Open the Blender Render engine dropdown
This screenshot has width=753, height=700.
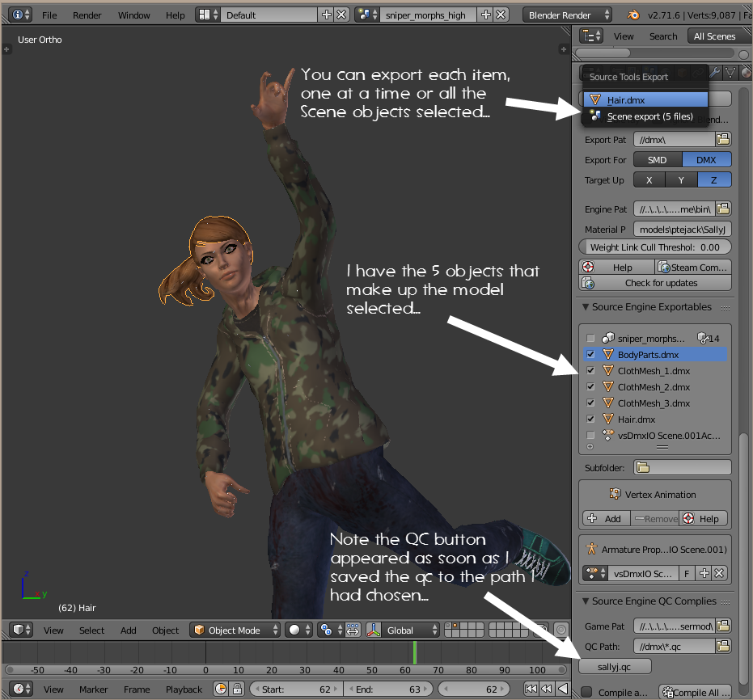(x=569, y=15)
